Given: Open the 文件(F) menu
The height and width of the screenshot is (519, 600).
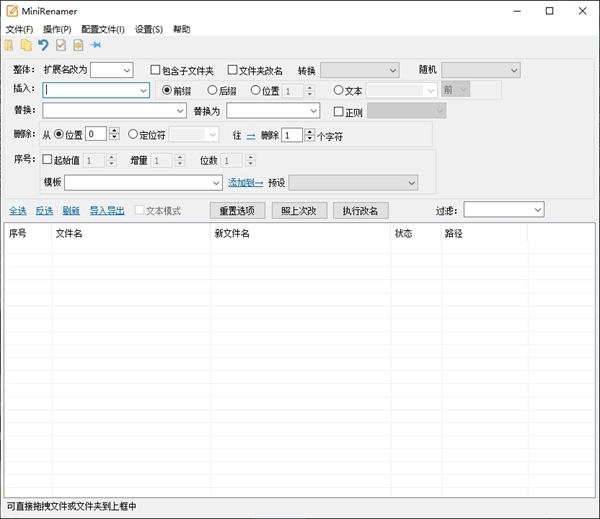Looking at the screenshot, I should 19,29.
